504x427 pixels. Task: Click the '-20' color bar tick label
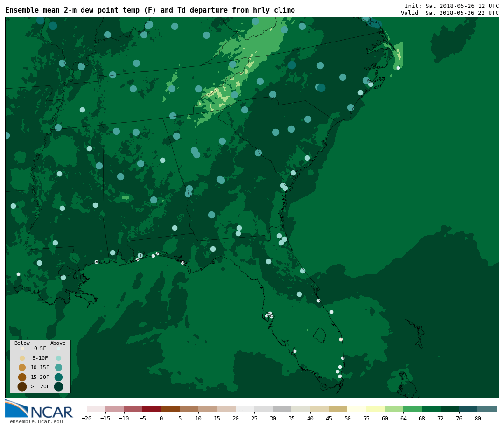(87, 418)
